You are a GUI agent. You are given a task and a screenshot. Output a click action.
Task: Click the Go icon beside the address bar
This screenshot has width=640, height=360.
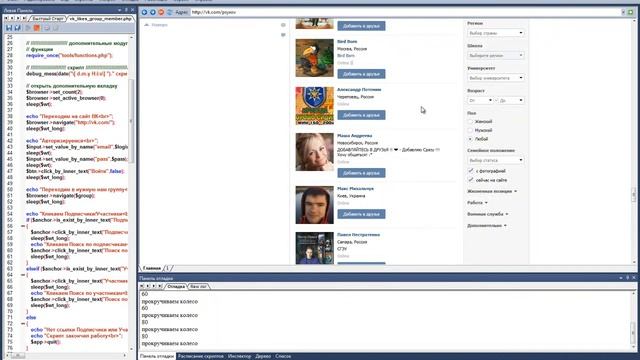[x=631, y=12]
